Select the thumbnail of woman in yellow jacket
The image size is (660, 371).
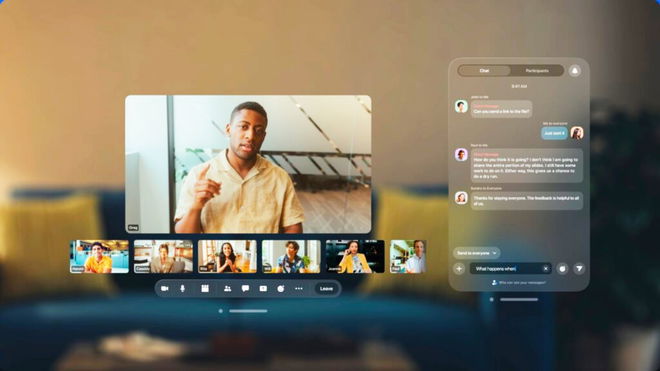click(355, 256)
